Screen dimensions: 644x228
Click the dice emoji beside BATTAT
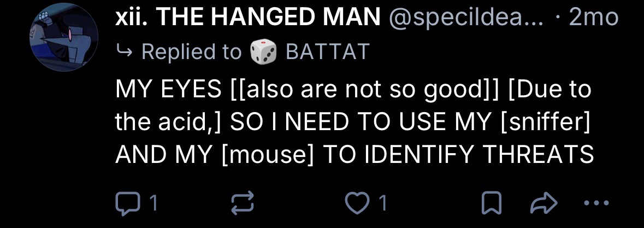[x=263, y=52]
